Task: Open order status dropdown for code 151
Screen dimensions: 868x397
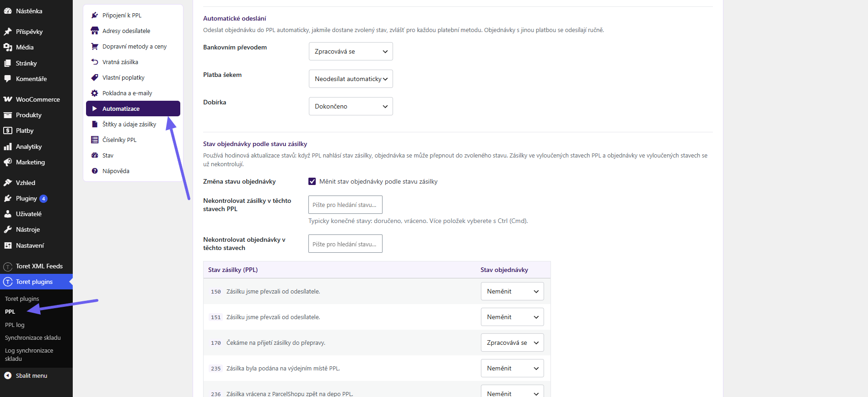Action: pos(512,317)
